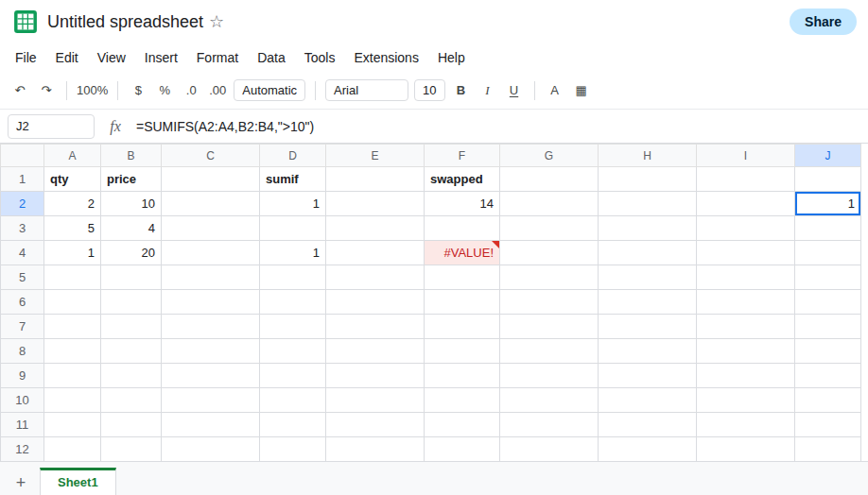Open the font size 10 box
Image resolution: width=868 pixels, height=495 pixels.
pos(429,90)
